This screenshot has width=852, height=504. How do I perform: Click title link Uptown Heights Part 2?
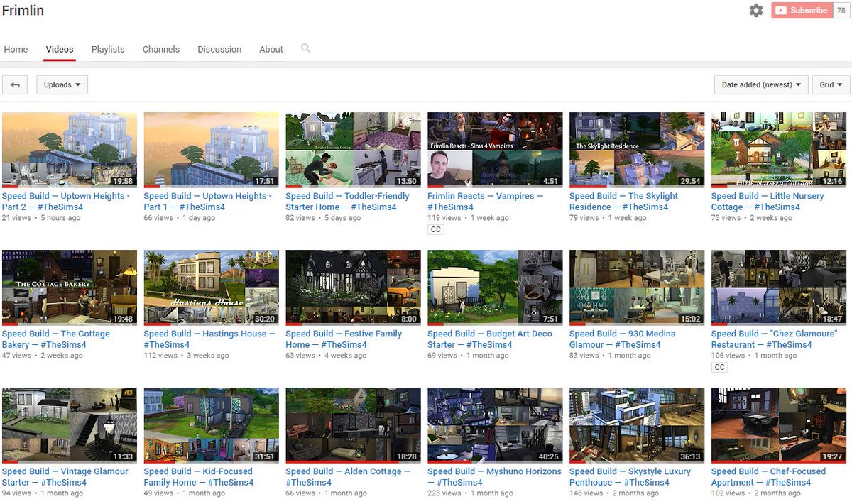66,202
